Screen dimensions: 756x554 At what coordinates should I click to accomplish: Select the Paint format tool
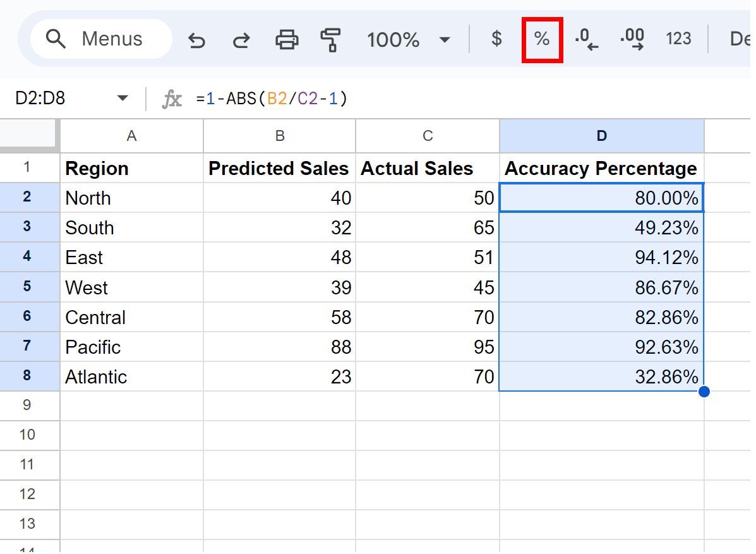[x=331, y=39]
